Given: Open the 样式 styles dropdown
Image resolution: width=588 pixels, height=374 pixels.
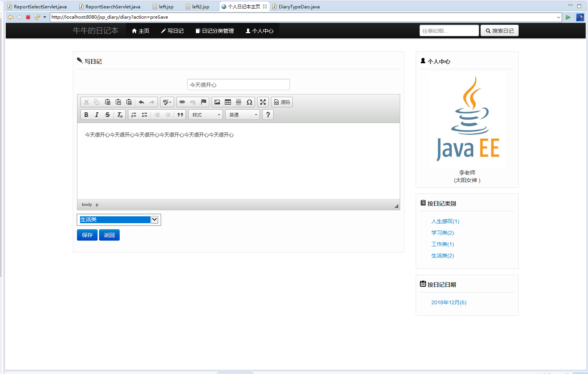Looking at the screenshot, I should pyautogui.click(x=206, y=115).
